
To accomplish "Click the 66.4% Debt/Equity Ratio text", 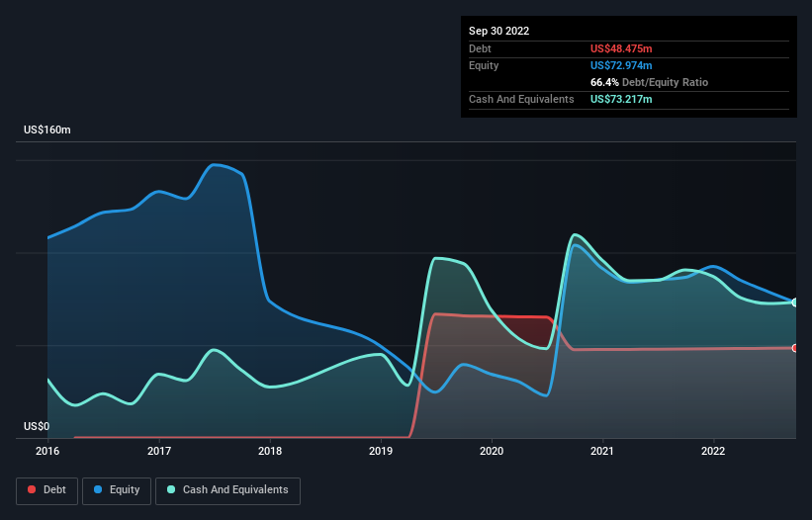I will pos(650,82).
